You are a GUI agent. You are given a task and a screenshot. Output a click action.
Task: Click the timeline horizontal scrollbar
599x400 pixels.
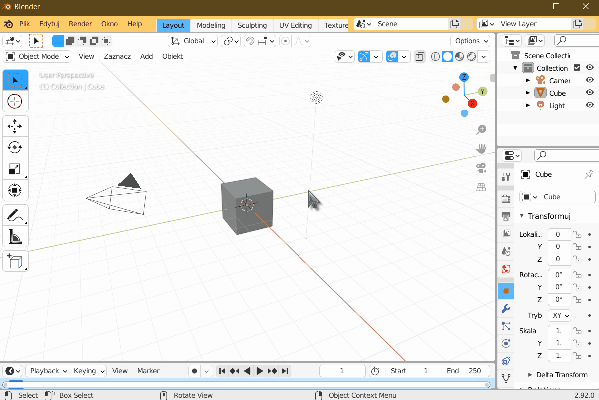[x=246, y=384]
